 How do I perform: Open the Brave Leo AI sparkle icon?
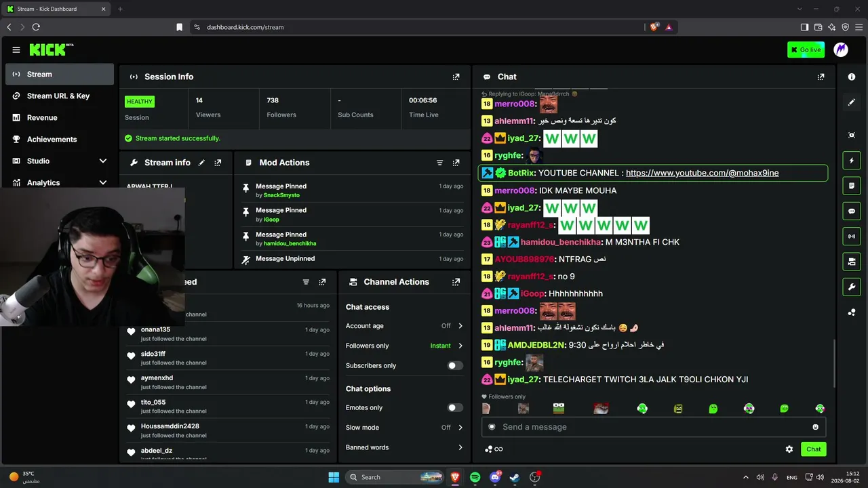pos(832,27)
